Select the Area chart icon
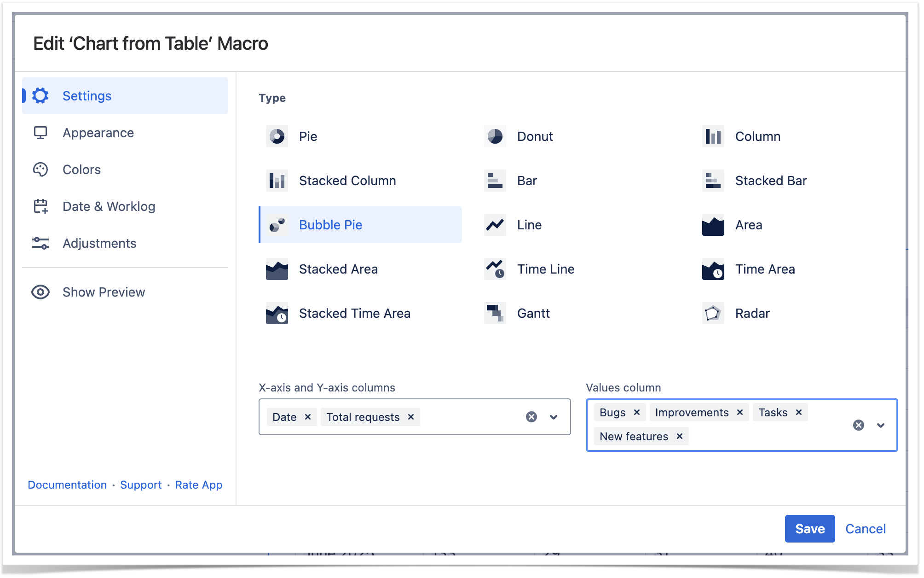 712,225
